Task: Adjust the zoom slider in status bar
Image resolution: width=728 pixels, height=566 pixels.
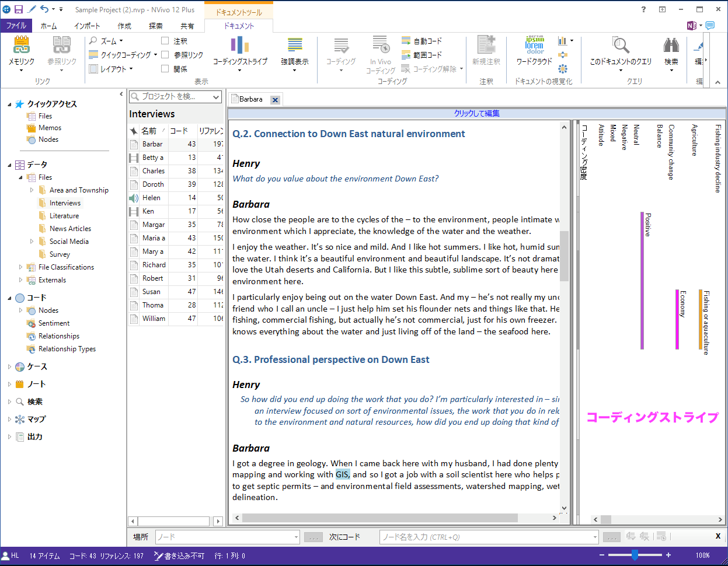Action: click(635, 555)
